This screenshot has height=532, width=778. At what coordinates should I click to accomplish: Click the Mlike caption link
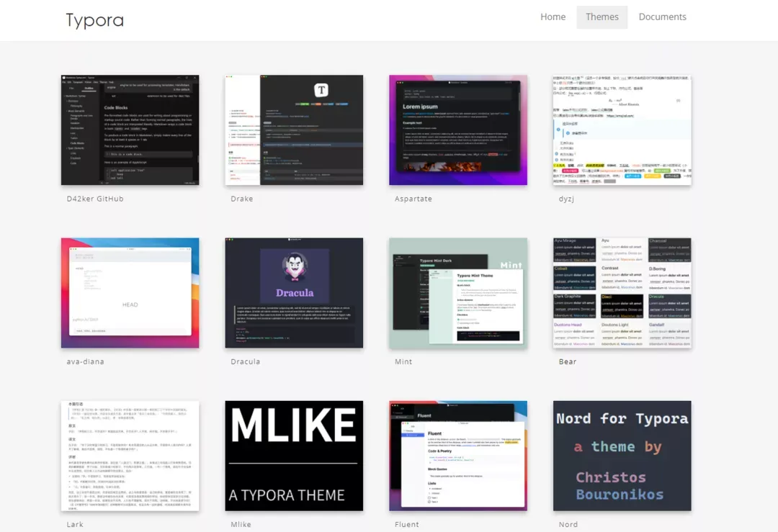241,524
